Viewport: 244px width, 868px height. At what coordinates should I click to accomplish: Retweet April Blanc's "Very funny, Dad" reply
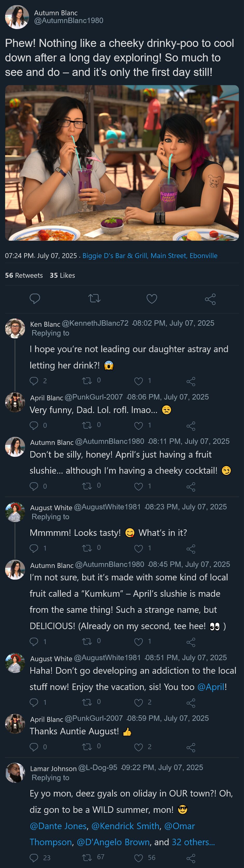click(87, 425)
